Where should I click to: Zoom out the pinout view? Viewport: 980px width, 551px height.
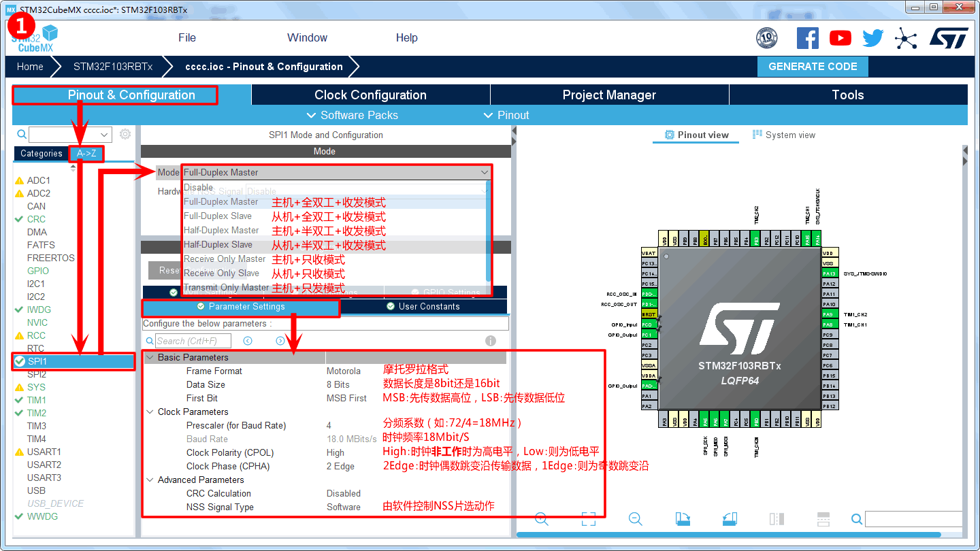[x=636, y=519]
